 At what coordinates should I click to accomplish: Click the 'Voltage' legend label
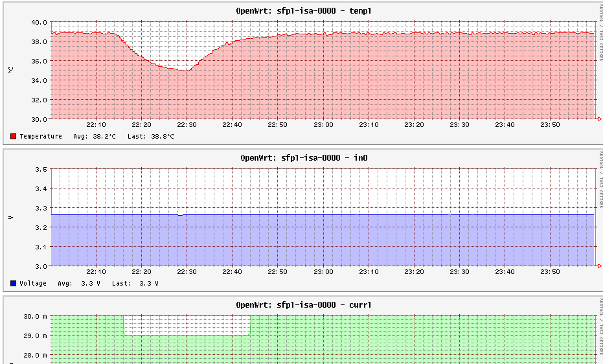click(x=33, y=283)
